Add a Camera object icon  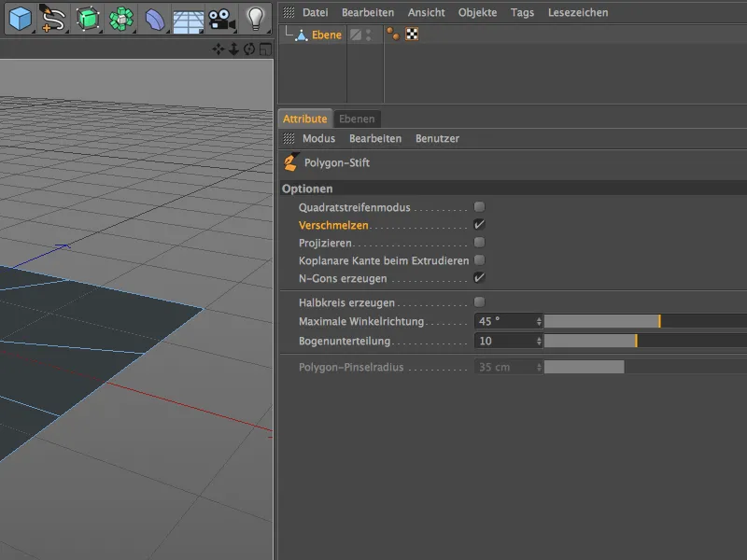221,20
